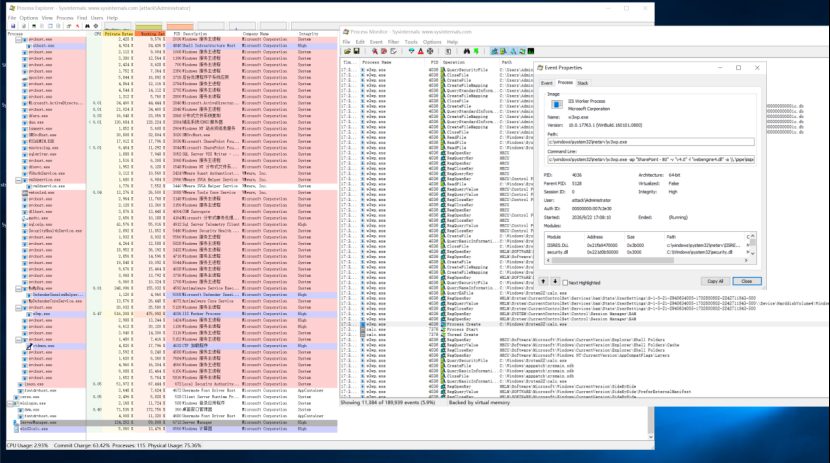Click the Path field in Event Properties
The width and height of the screenshot is (830, 463).
point(651,142)
